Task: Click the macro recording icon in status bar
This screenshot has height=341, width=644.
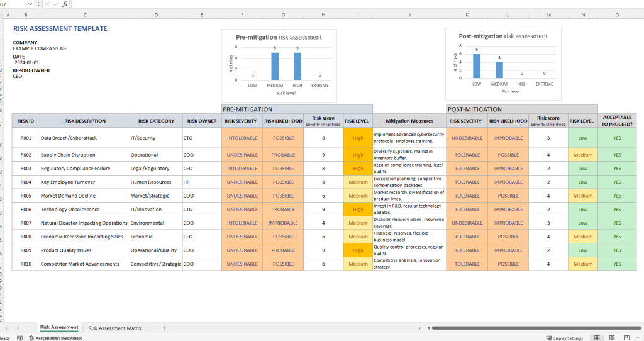Action: (x=20, y=338)
